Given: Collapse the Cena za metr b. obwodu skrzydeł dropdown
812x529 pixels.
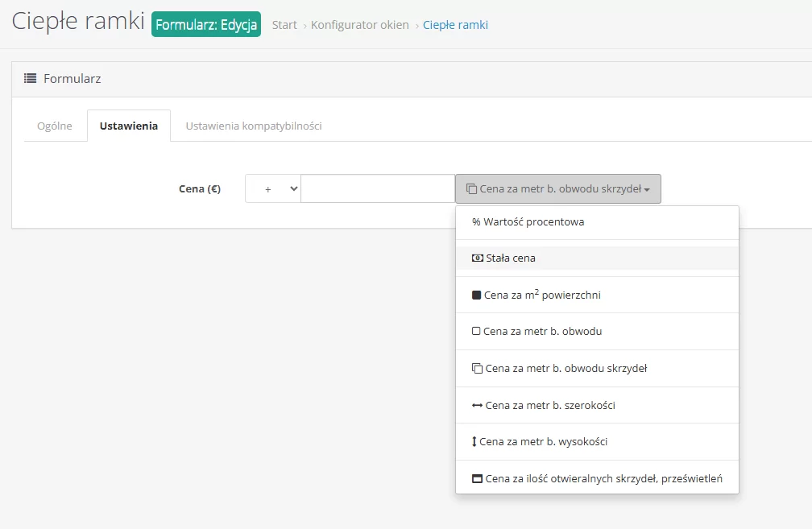Looking at the screenshot, I should (x=557, y=189).
